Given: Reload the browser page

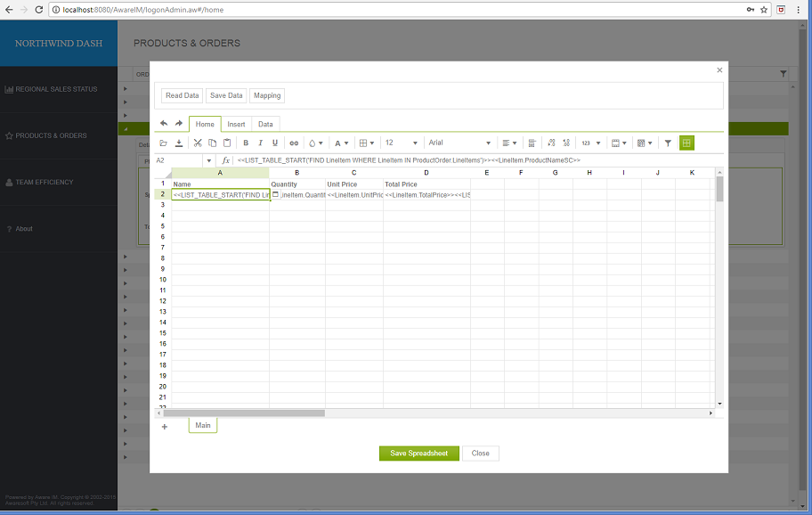Looking at the screenshot, I should [39, 10].
